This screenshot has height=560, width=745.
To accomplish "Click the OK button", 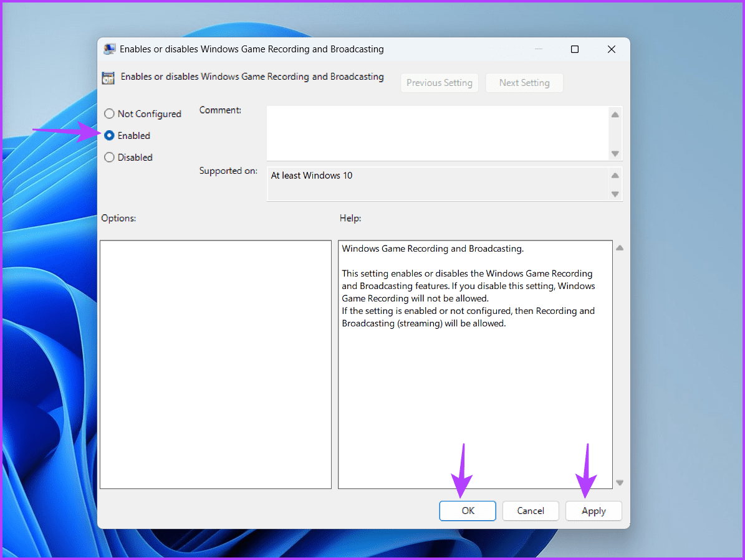I will (x=468, y=511).
